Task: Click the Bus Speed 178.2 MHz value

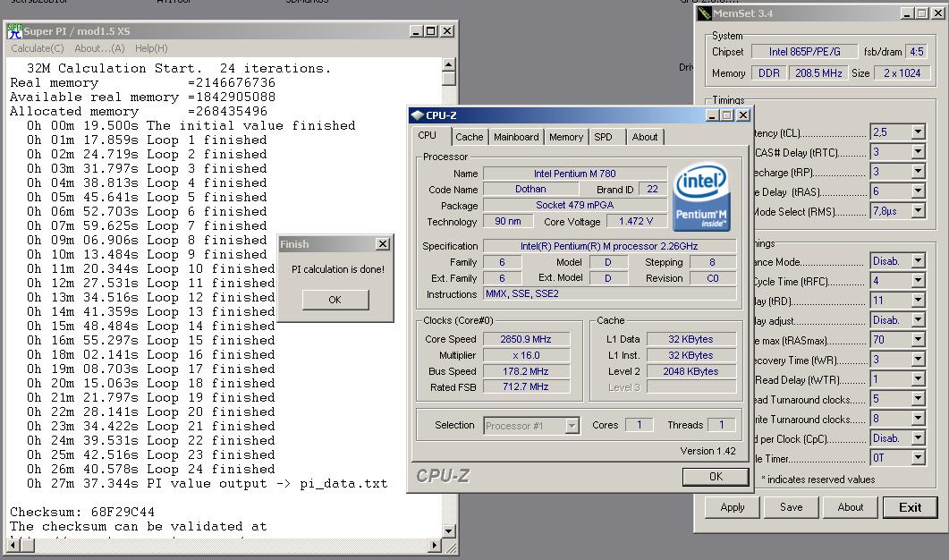Action: point(526,372)
